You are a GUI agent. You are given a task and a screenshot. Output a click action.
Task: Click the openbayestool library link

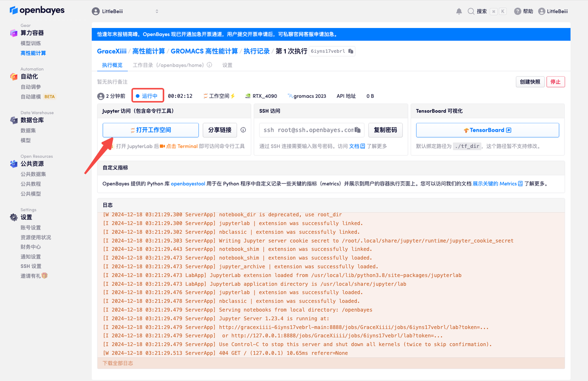tap(188, 184)
